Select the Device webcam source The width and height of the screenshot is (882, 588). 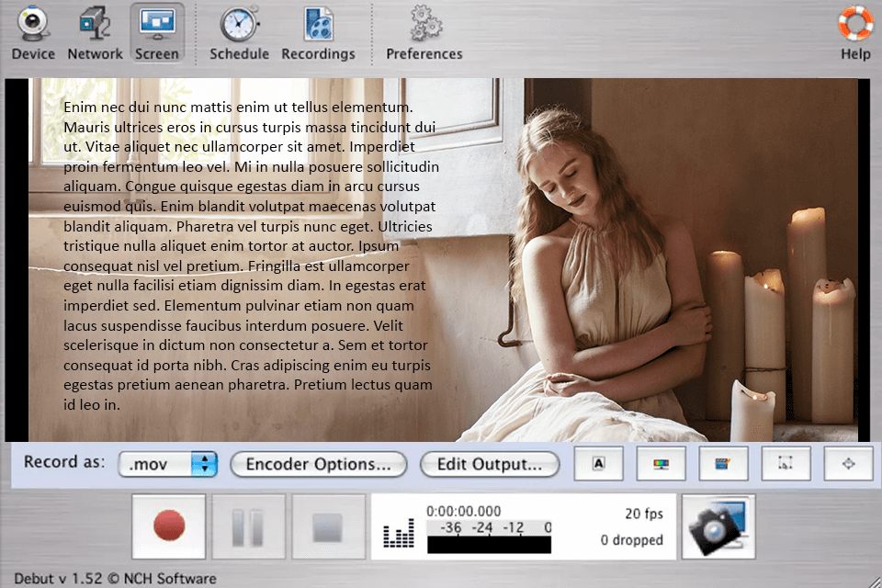click(33, 34)
